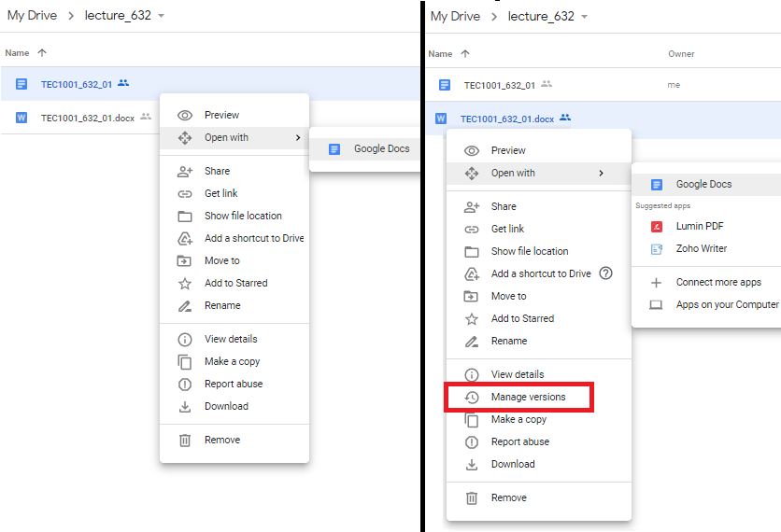This screenshot has height=532, width=781.
Task: Click Get link in left context menu
Action: (x=220, y=193)
